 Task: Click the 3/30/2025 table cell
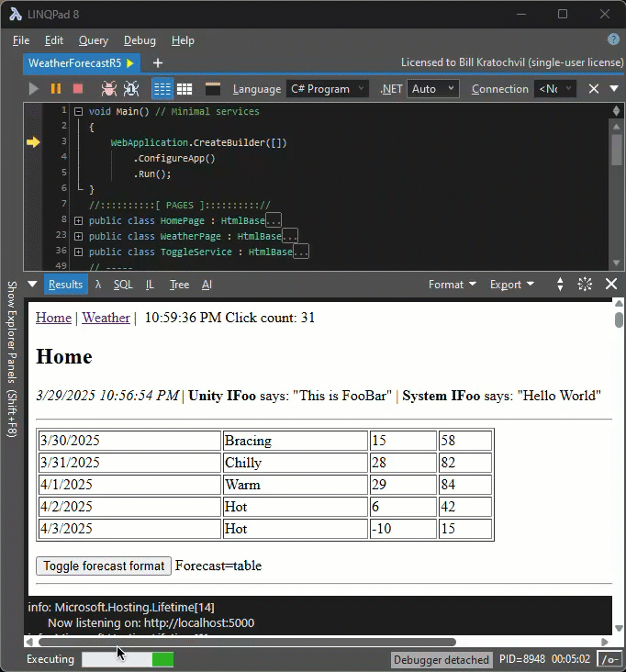click(x=129, y=441)
